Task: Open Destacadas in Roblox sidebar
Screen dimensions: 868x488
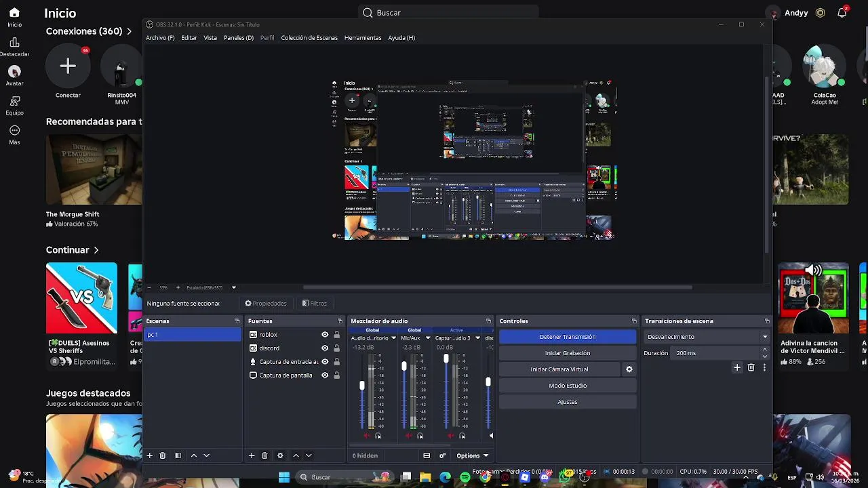Action: (14, 46)
